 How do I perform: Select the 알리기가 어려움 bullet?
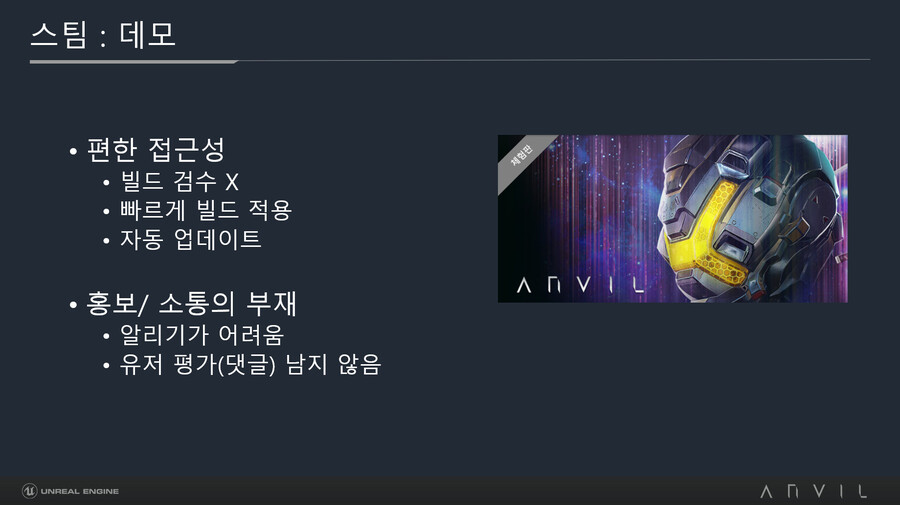point(202,335)
